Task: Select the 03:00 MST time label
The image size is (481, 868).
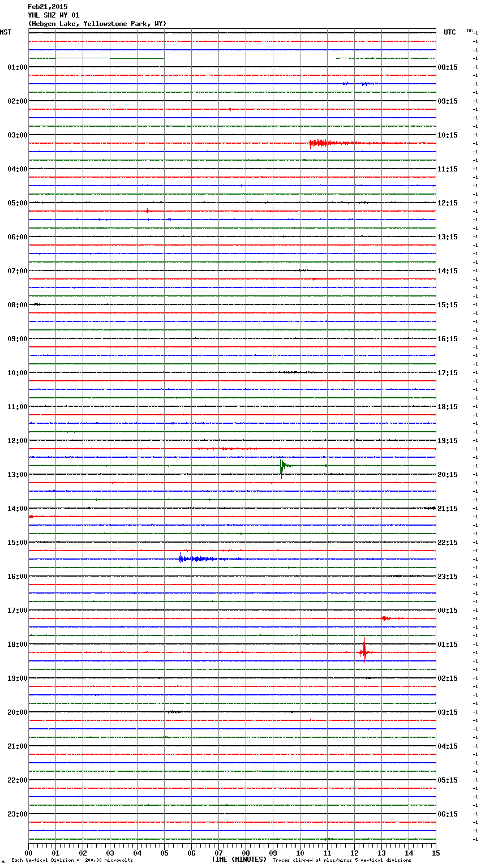Action: [17, 135]
